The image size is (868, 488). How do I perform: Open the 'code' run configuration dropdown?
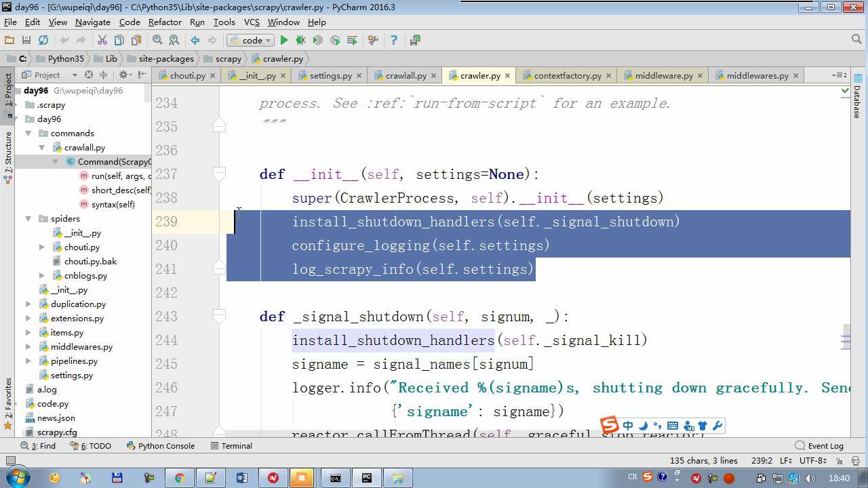coord(249,40)
